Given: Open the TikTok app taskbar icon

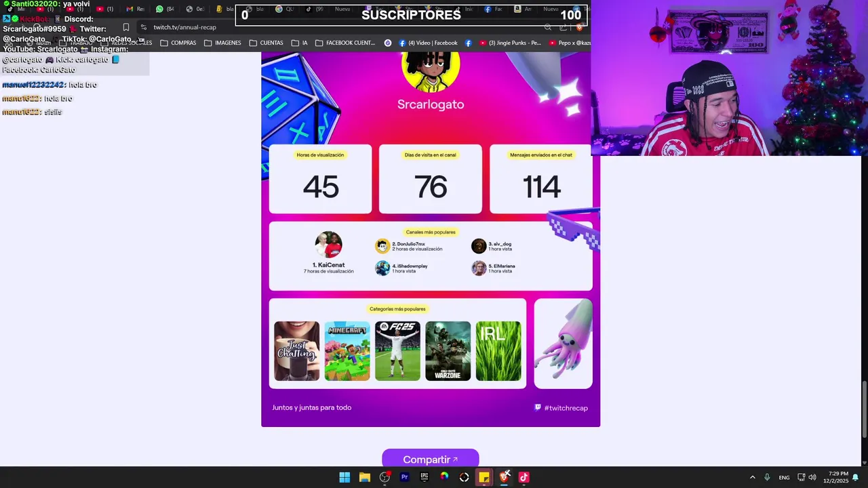Looking at the screenshot, I should click(x=524, y=477).
